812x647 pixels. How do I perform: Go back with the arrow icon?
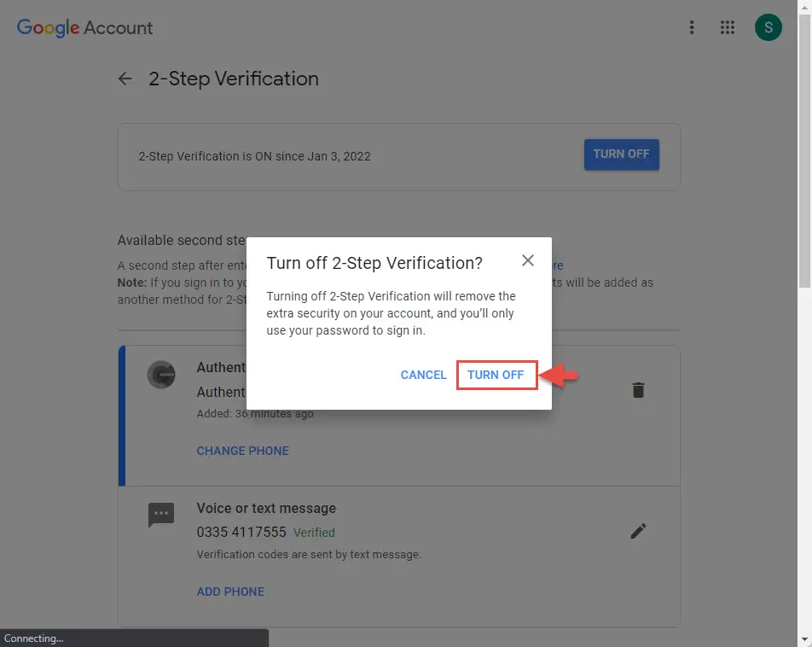tap(125, 79)
